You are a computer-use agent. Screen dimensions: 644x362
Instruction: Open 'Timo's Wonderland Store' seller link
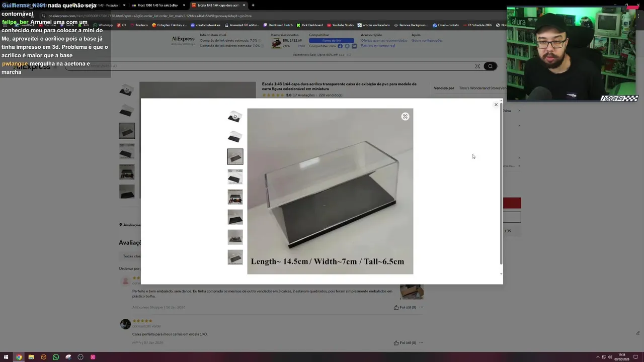pos(482,88)
